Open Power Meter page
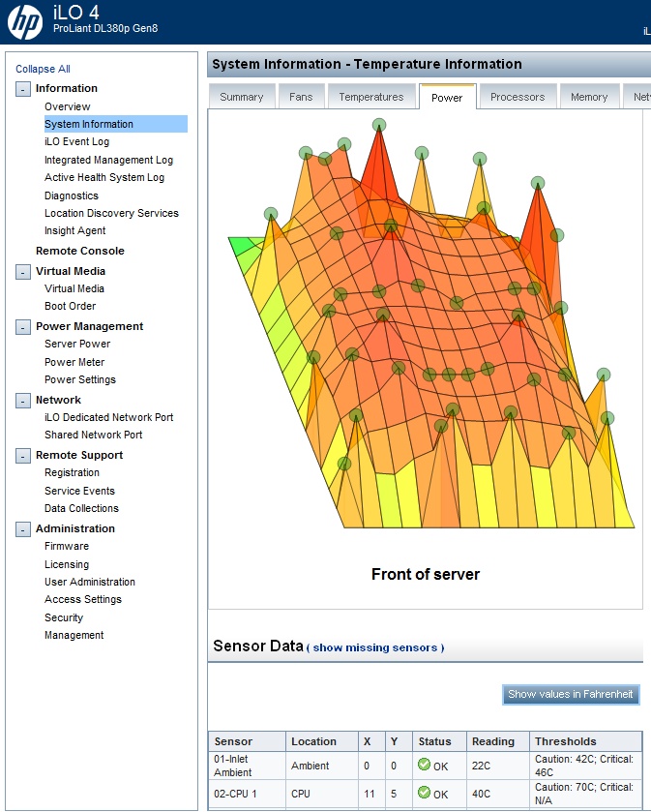This screenshot has height=812, width=651. point(74,363)
